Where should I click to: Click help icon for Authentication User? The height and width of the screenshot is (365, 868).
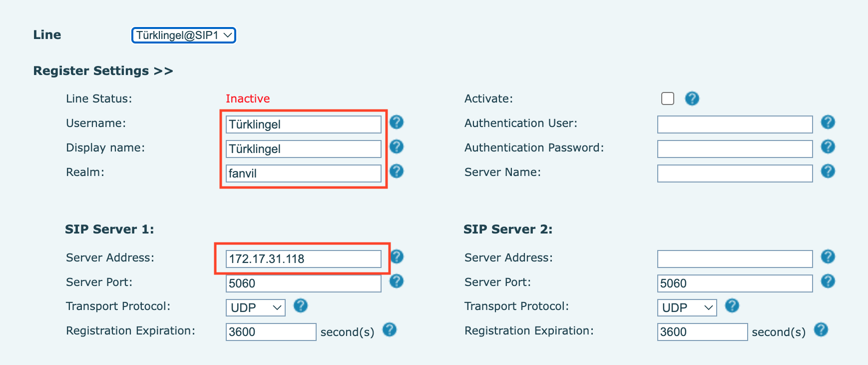tap(828, 122)
